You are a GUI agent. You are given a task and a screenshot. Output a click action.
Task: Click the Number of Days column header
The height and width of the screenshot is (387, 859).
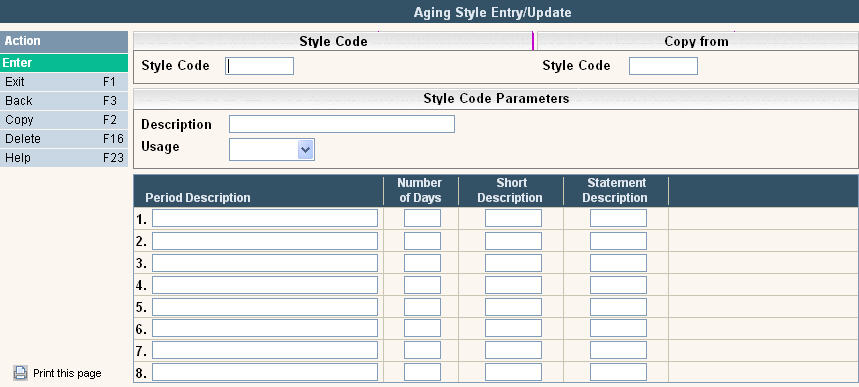[420, 190]
